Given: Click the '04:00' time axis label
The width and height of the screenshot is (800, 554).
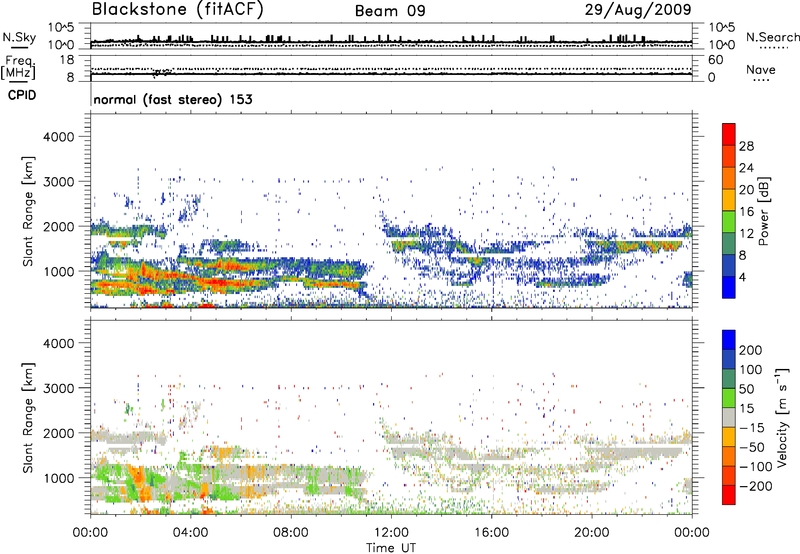Looking at the screenshot, I should coord(191,533).
